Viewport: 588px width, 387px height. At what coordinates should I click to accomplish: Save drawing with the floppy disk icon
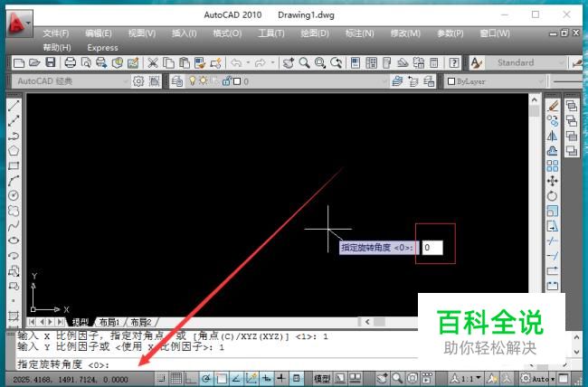coord(51,62)
